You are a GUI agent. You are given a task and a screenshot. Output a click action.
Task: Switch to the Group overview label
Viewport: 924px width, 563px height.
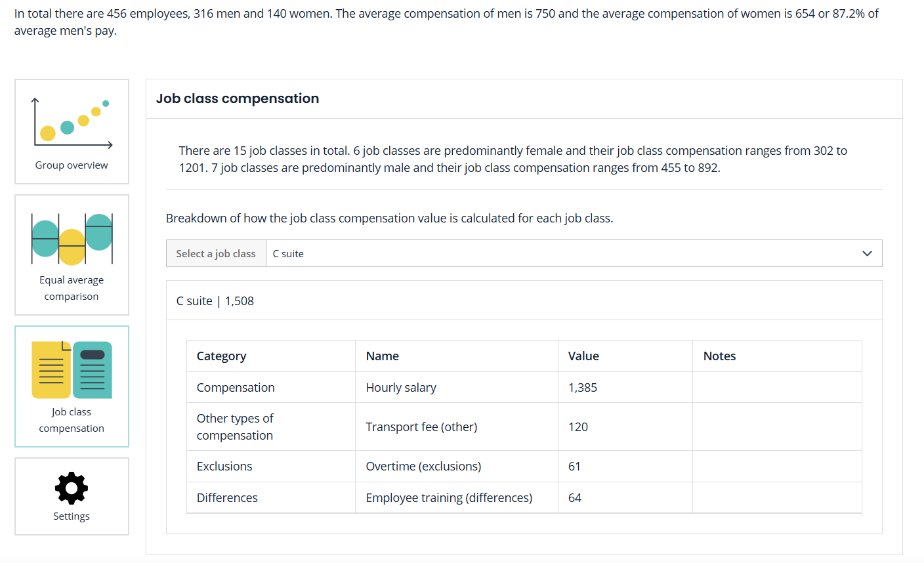tap(72, 165)
